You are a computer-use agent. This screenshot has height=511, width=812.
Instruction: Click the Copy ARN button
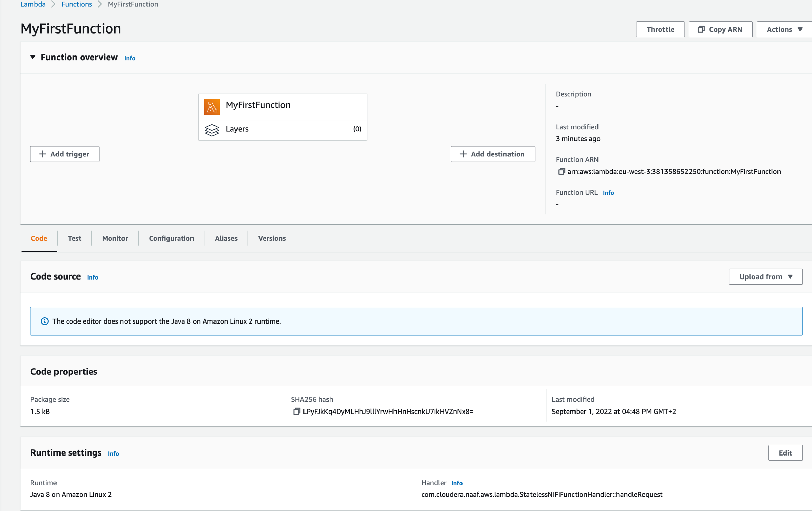(720, 29)
